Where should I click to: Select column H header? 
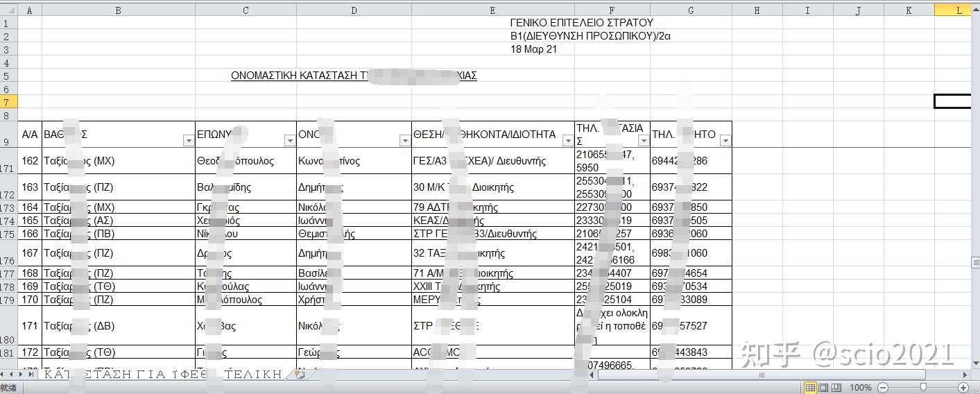coord(757,10)
